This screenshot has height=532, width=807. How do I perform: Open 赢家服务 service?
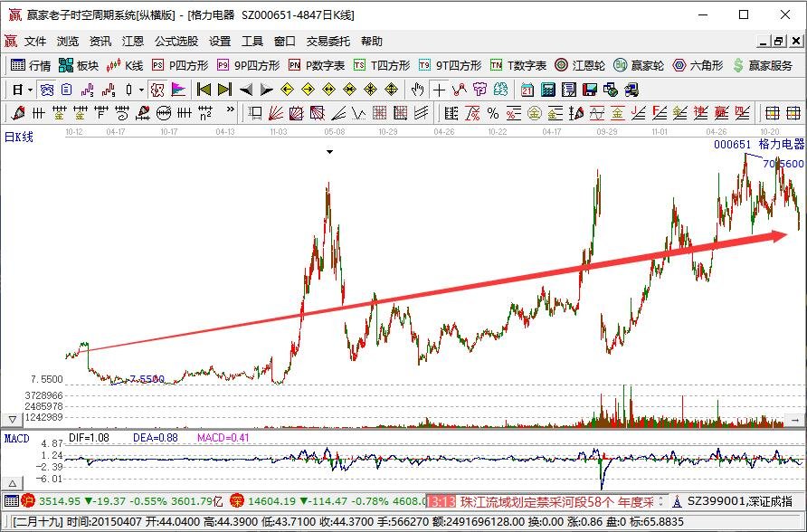pyautogui.click(x=763, y=65)
